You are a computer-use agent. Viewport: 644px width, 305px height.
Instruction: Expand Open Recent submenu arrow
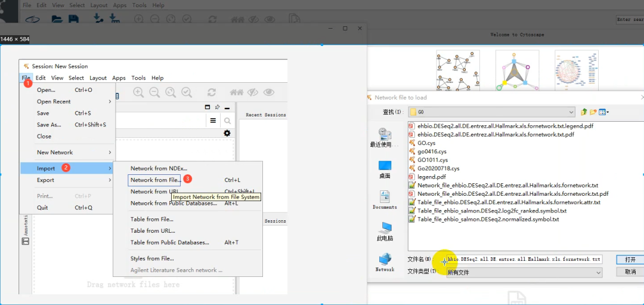tap(110, 101)
